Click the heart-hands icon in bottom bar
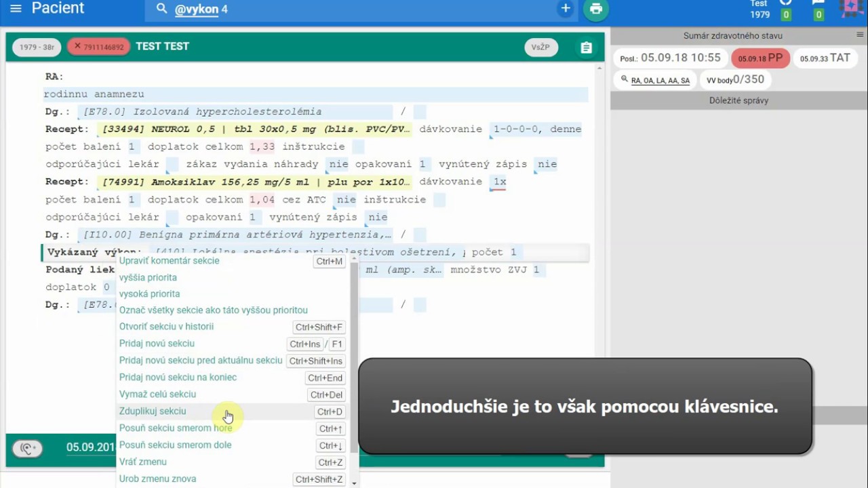The image size is (868, 488). [28, 448]
